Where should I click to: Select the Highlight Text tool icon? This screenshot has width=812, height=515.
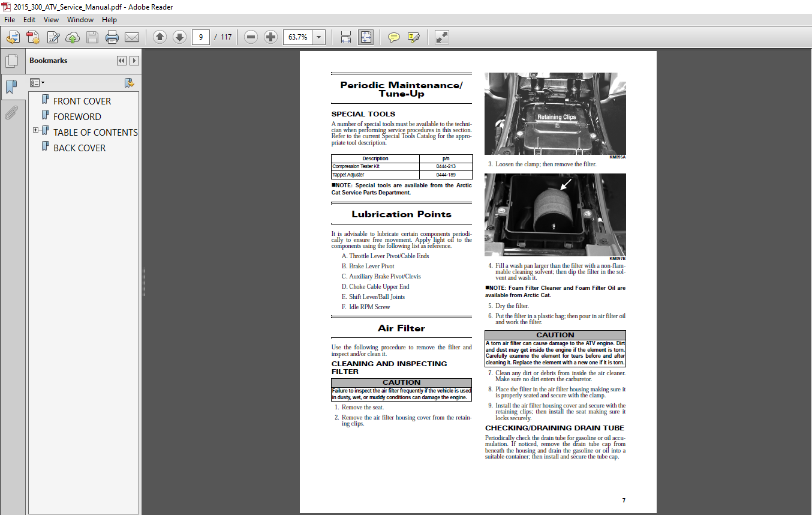point(413,37)
